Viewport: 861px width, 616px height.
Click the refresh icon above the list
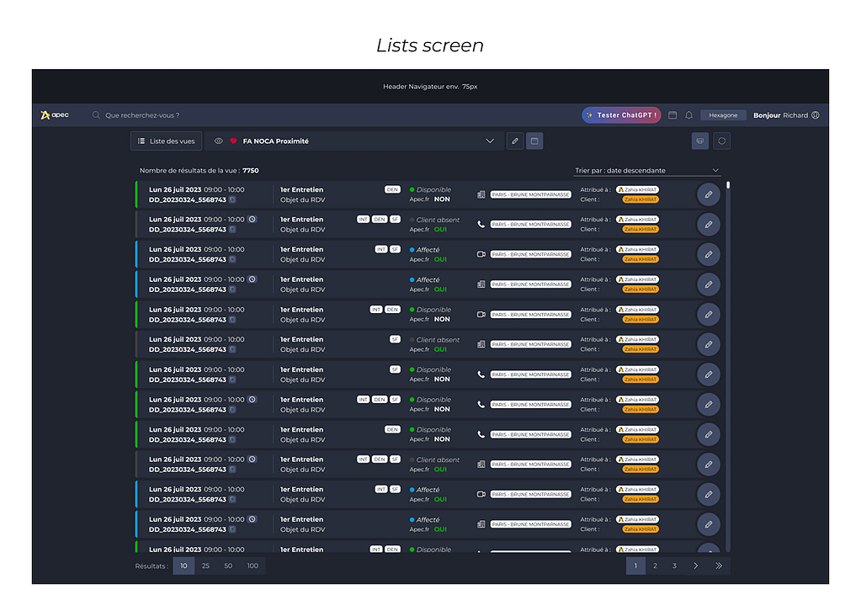(721, 141)
